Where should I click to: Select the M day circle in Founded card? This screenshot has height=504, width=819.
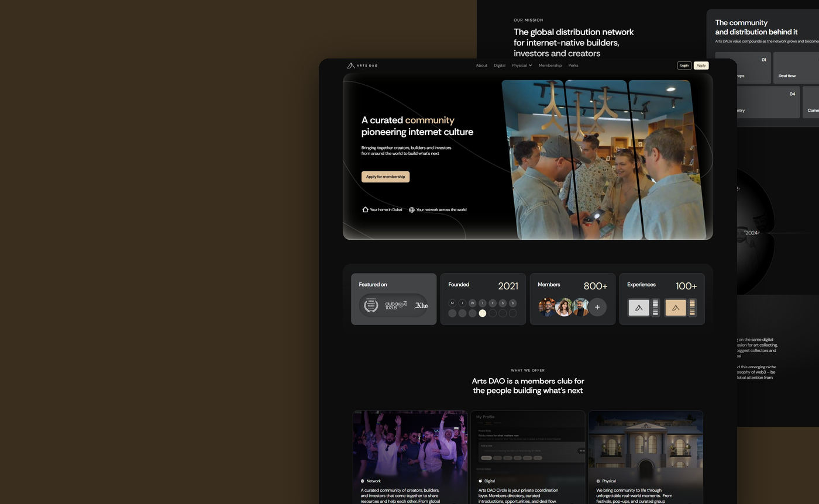[452, 303]
